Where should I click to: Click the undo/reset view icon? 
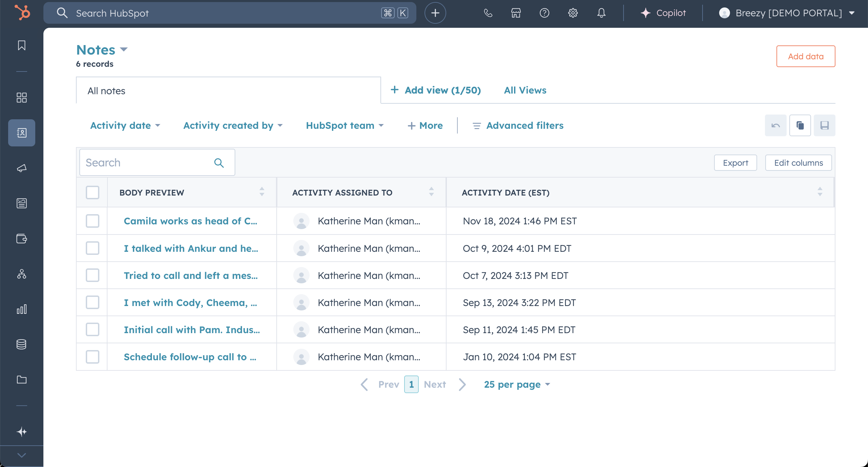click(775, 125)
